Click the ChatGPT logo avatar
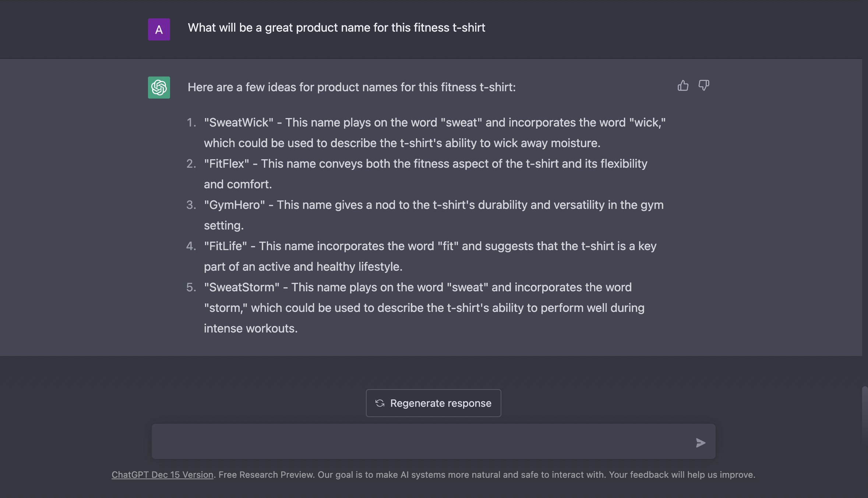The image size is (868, 498). tap(159, 88)
